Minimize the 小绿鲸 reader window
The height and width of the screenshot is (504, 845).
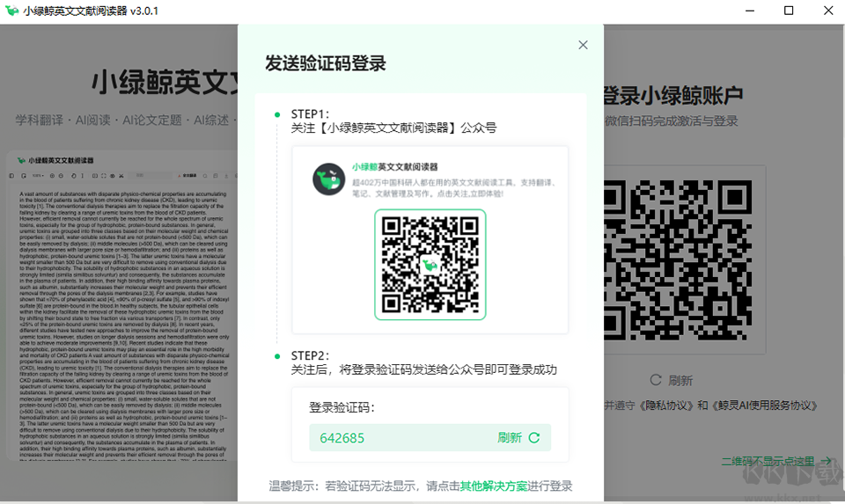pos(750,11)
